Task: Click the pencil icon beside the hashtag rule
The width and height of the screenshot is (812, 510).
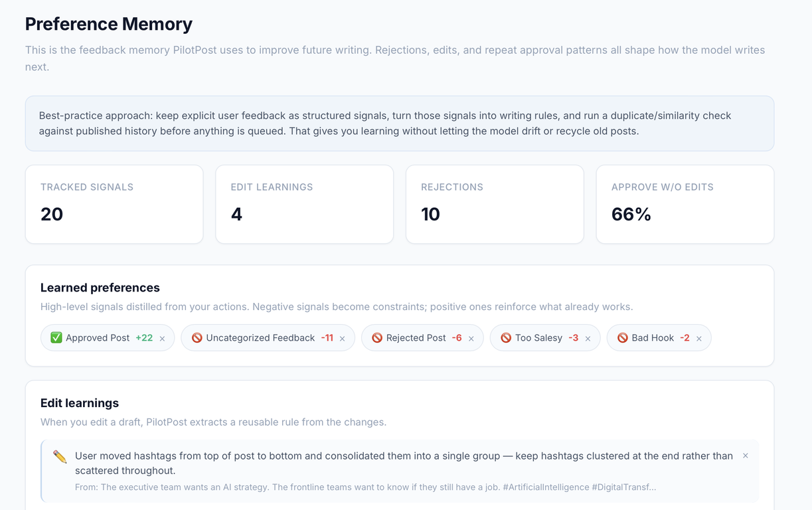Action: 60,457
